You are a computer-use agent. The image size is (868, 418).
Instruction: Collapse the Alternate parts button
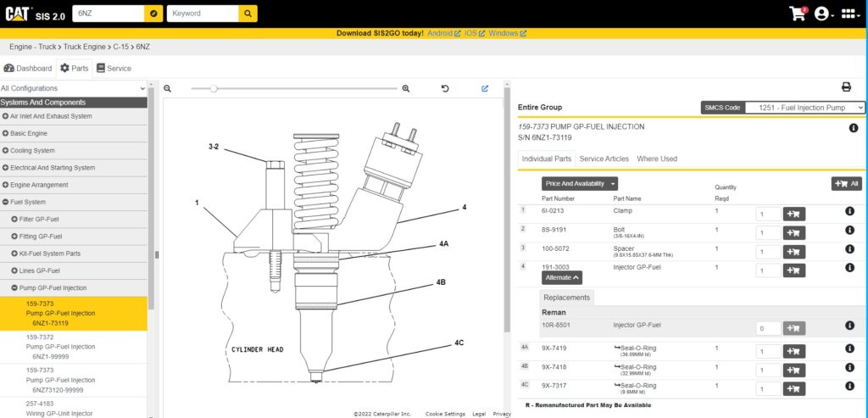coord(563,277)
